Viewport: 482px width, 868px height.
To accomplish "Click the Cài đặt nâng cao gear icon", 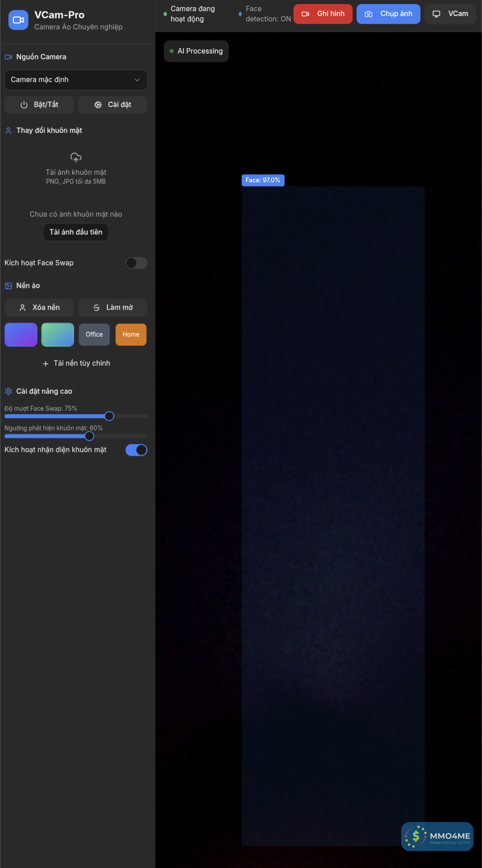I will (8, 392).
